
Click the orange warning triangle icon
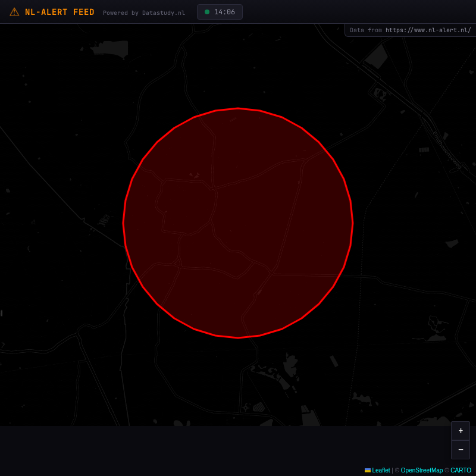pyautogui.click(x=14, y=12)
